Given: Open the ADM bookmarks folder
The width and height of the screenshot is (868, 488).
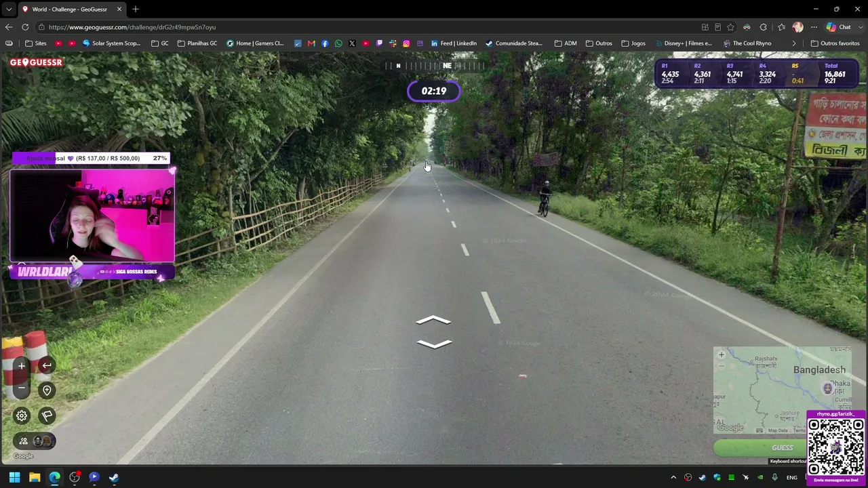Looking at the screenshot, I should [566, 43].
